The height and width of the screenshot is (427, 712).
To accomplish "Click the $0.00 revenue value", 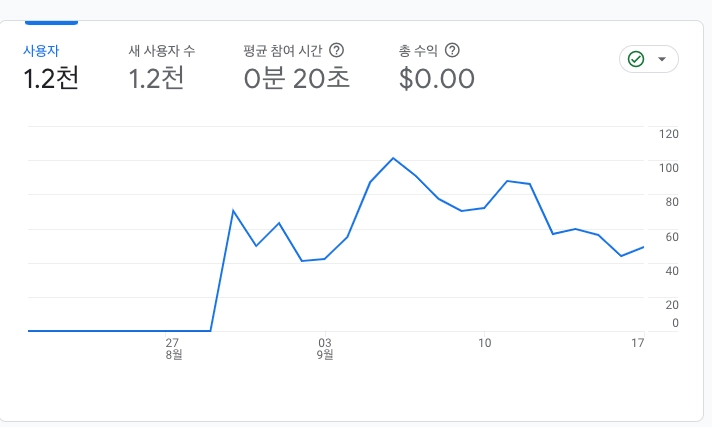I will pyautogui.click(x=436, y=78).
